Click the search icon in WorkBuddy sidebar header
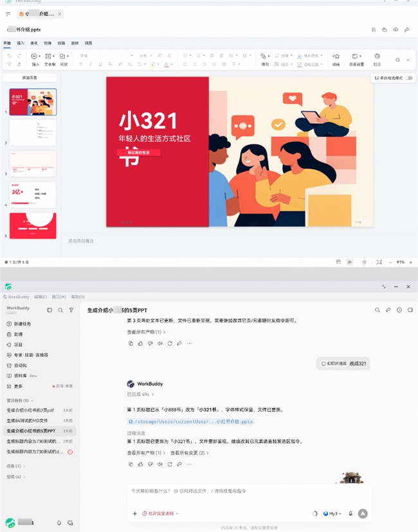This screenshot has height=532, width=418. click(x=60, y=310)
